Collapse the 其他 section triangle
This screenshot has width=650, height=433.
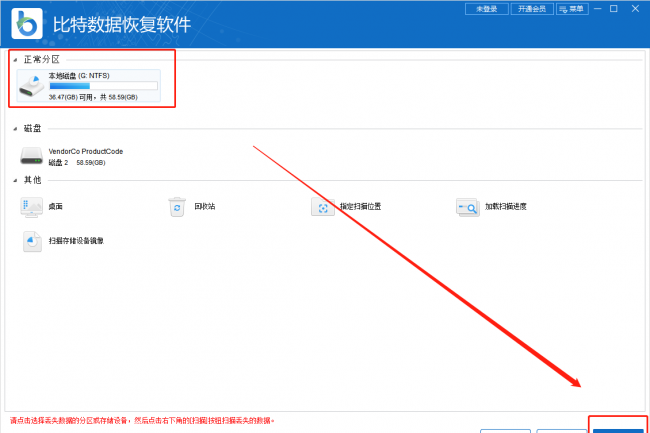(15, 180)
